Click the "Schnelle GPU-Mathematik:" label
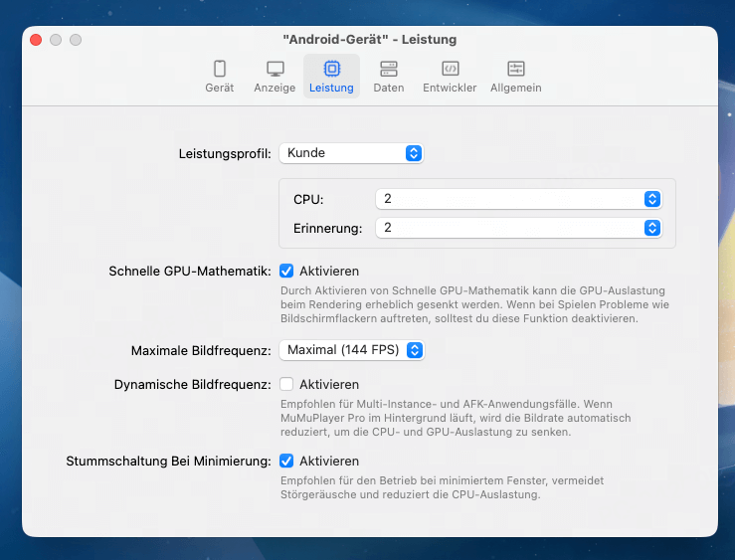This screenshot has height=560, width=735. pos(190,272)
